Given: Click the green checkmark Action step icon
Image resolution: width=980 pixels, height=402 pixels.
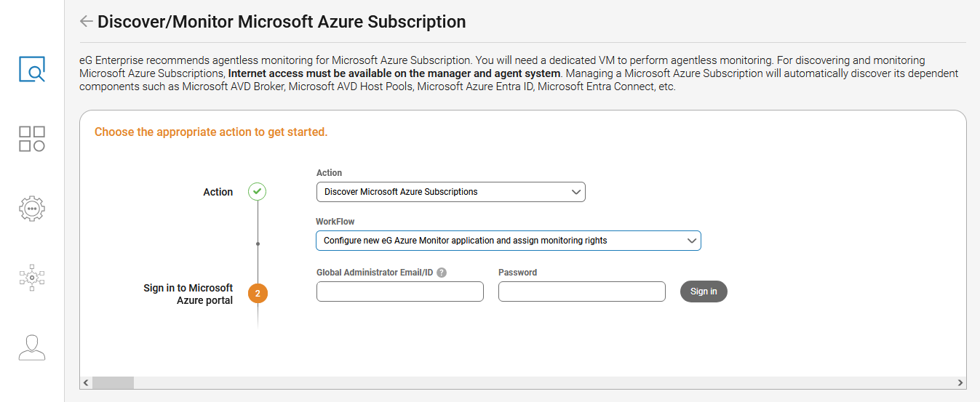Looking at the screenshot, I should (x=257, y=192).
